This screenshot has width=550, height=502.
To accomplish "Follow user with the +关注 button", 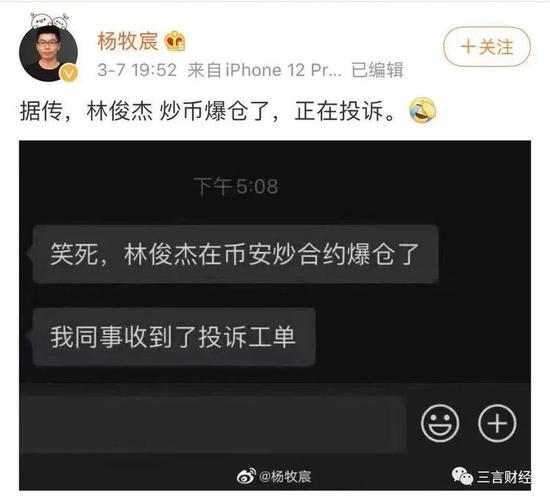I will [487, 47].
